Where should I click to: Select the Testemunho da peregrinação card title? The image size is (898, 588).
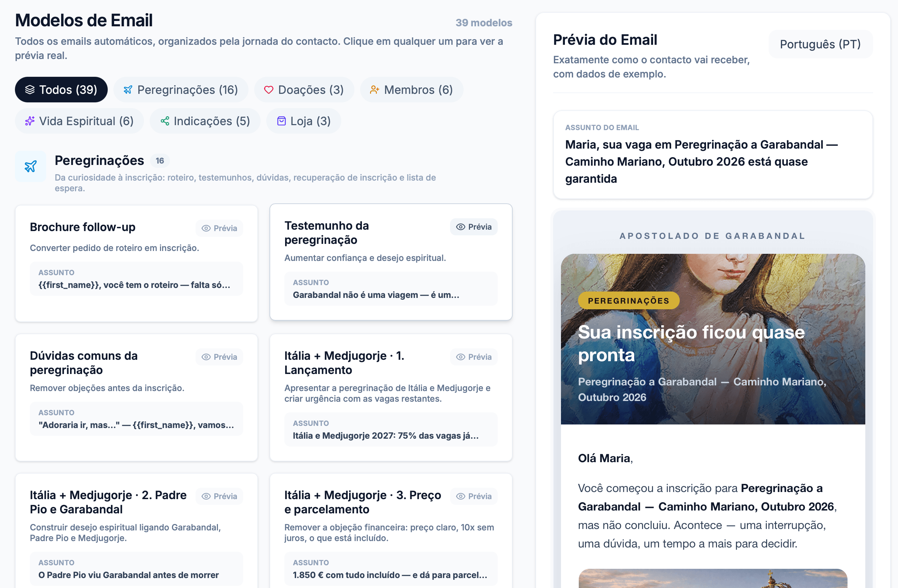point(327,232)
